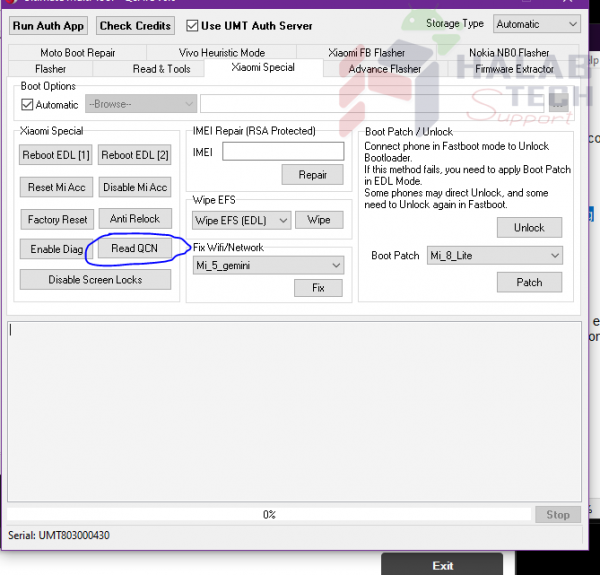Expand the --Browse-- boot dropdown
The width and height of the screenshot is (600, 575).
141,104
